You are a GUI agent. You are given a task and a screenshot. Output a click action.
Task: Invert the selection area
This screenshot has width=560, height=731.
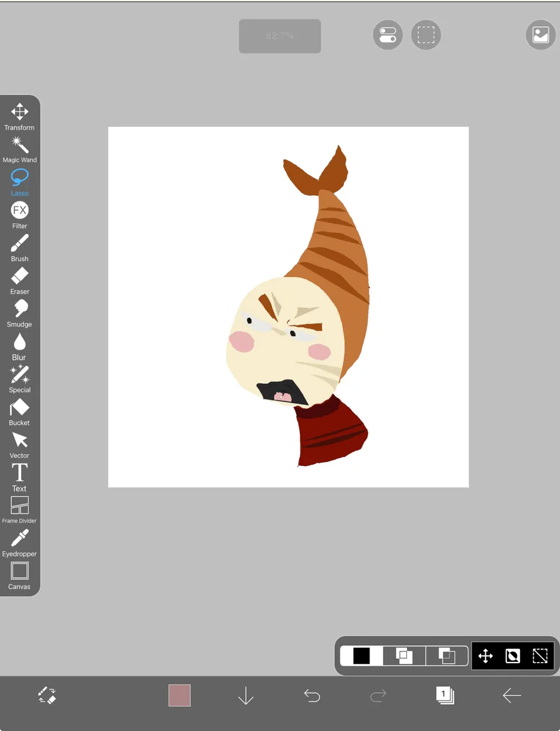pos(513,656)
